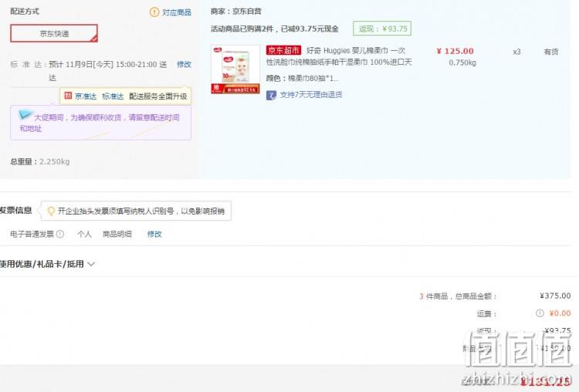Click the info icon beside 电子普通发票
Image resolution: width=579 pixels, height=392 pixels.
[x=60, y=234]
